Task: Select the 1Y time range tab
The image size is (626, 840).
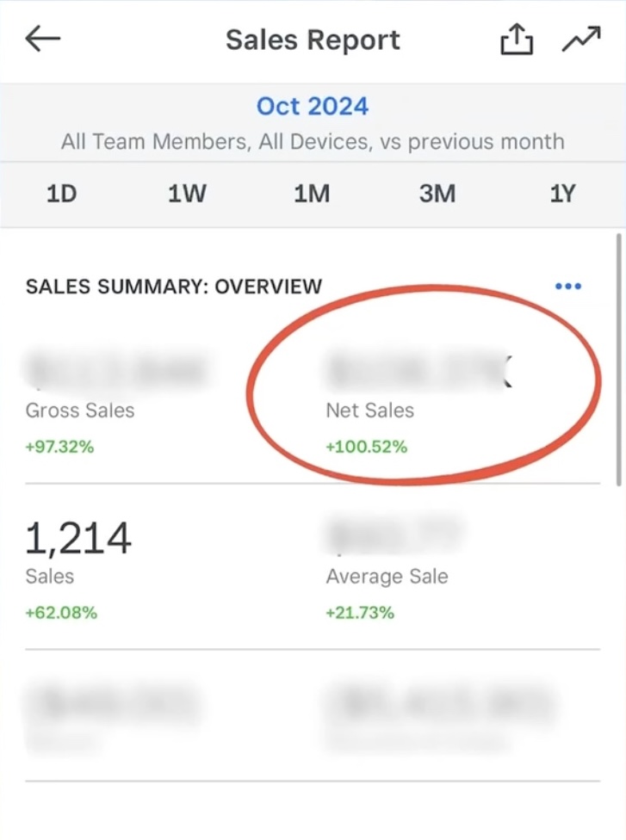Action: pos(562,195)
